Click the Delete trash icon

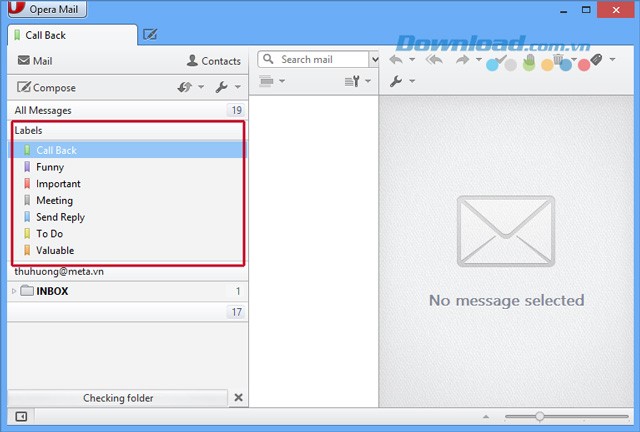[558, 59]
